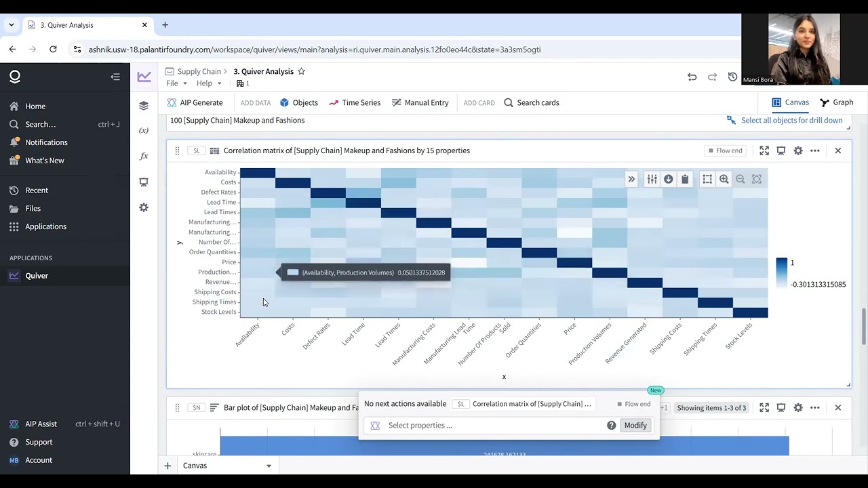Open presentation view for correlation matrix card

point(781,150)
